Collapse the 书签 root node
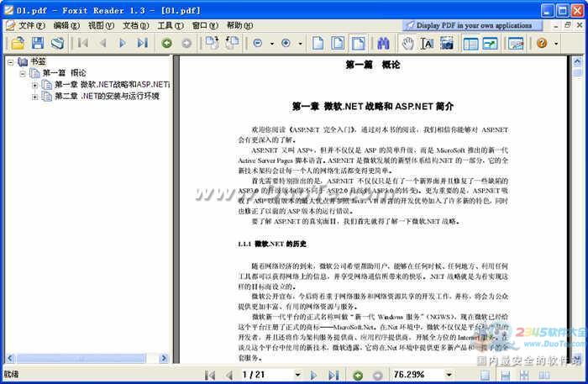The height and width of the screenshot is (384, 588). point(10,61)
